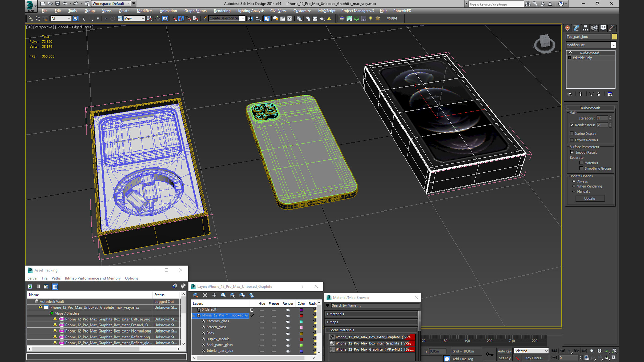Enable the Isoline Display checkbox
The width and height of the screenshot is (644, 362).
coord(572,134)
